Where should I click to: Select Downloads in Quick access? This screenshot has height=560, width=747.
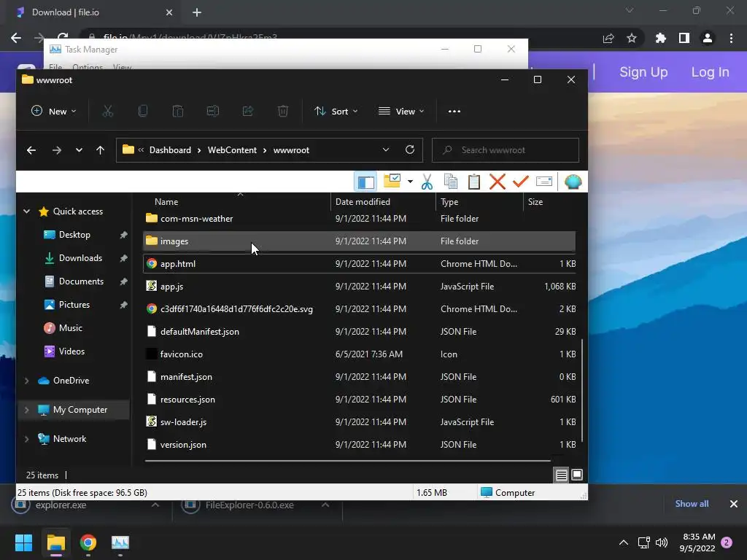[80, 257]
